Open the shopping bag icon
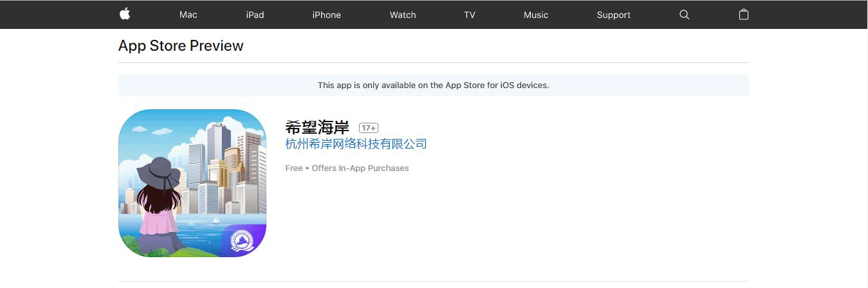The width and height of the screenshot is (868, 288). coord(744,14)
